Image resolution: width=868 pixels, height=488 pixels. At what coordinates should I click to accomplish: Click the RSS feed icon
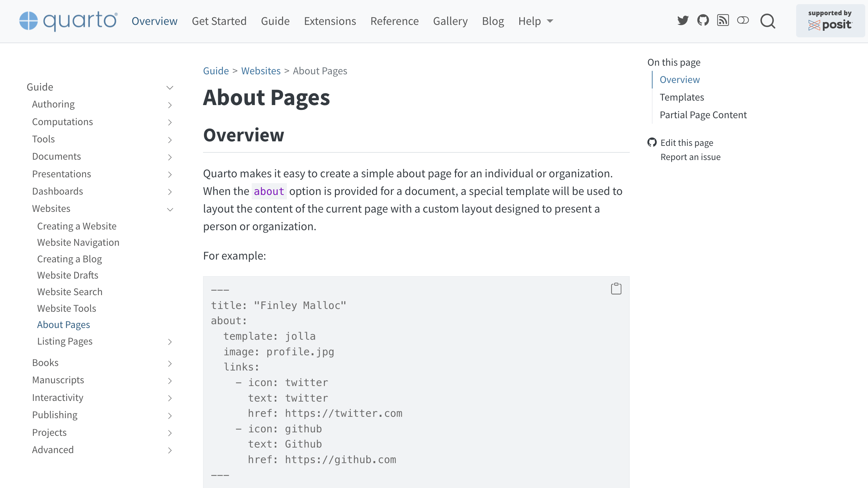(723, 21)
